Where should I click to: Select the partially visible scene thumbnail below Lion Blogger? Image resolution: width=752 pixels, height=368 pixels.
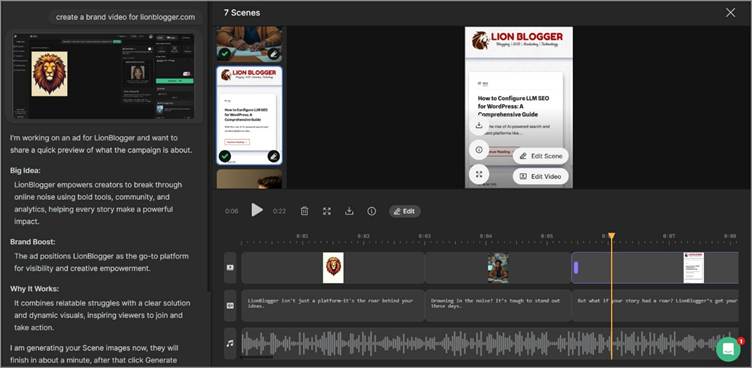click(x=249, y=179)
